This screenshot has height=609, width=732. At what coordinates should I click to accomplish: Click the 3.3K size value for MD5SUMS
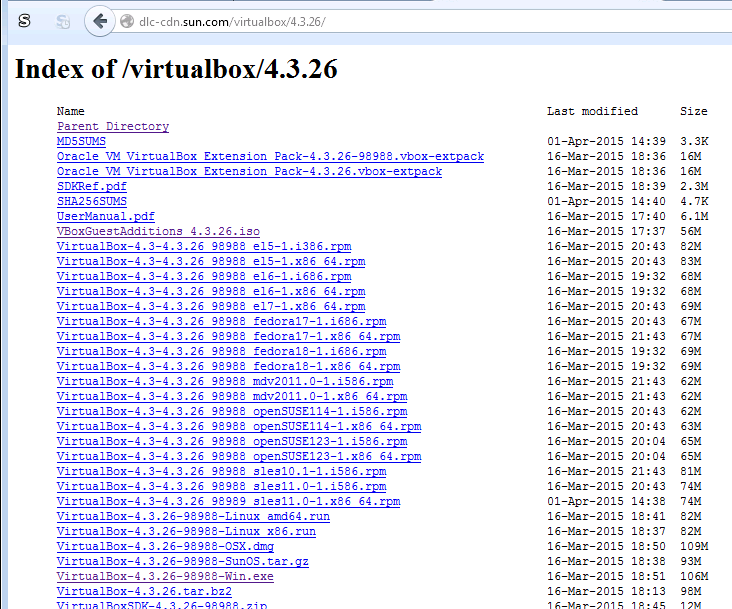[694, 141]
